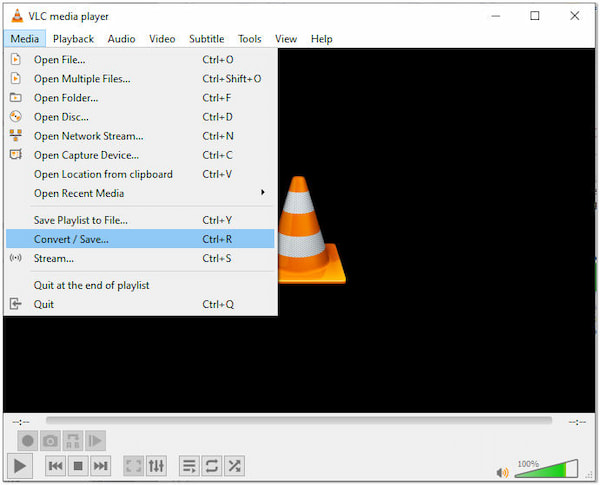
Task: Open the Media menu
Action: tap(24, 39)
